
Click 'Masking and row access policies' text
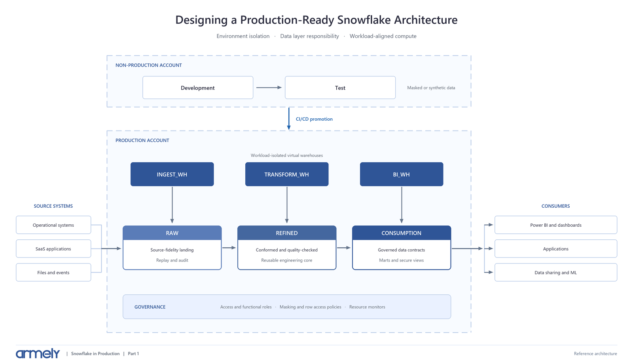point(311,307)
